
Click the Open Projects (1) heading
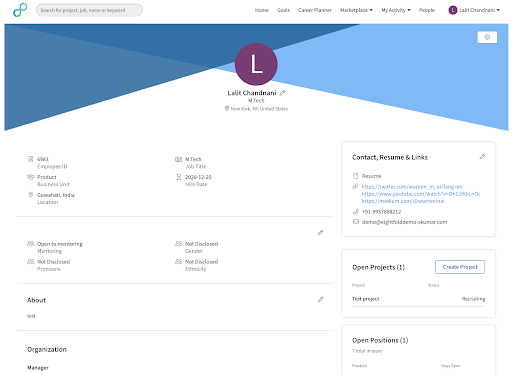(x=378, y=267)
